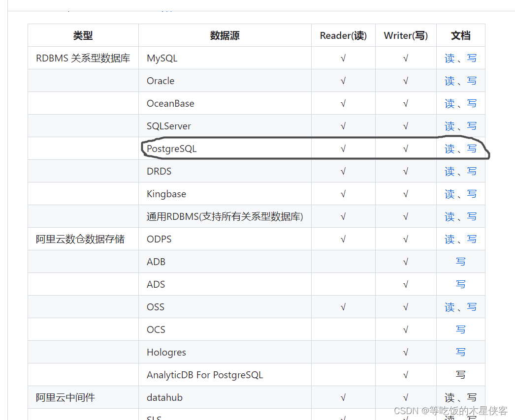
Task: Click the Writer(写) column header
Action: coord(406,35)
